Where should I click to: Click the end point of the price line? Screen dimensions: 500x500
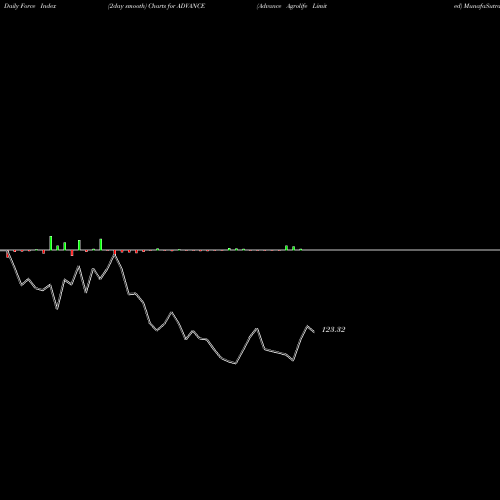click(x=314, y=331)
